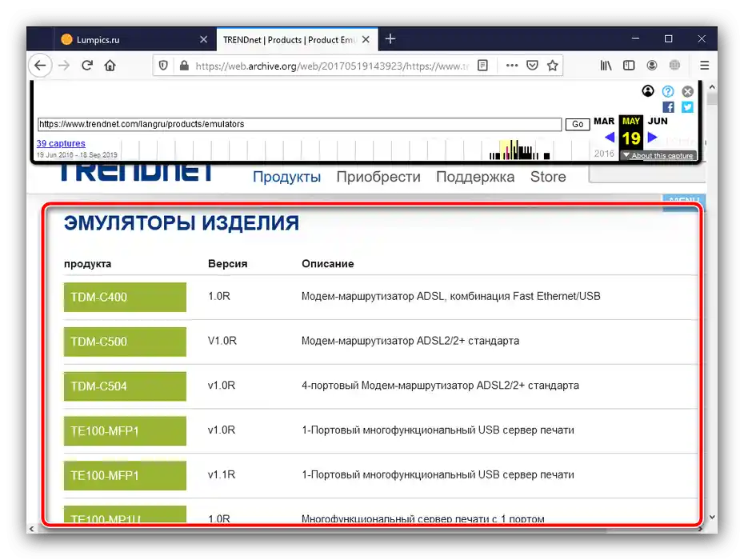
Task: Click the capture timeline 2017 bars
Action: click(519, 150)
